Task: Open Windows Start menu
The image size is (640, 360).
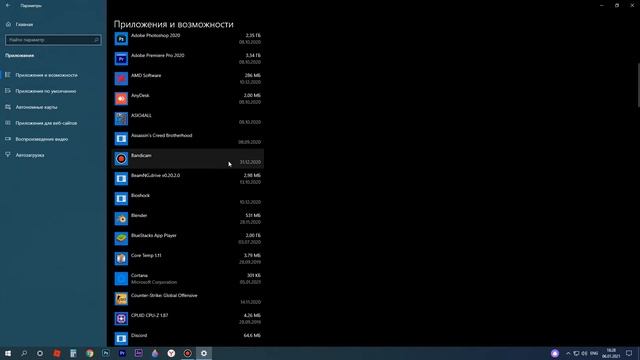Action: [x=8, y=353]
